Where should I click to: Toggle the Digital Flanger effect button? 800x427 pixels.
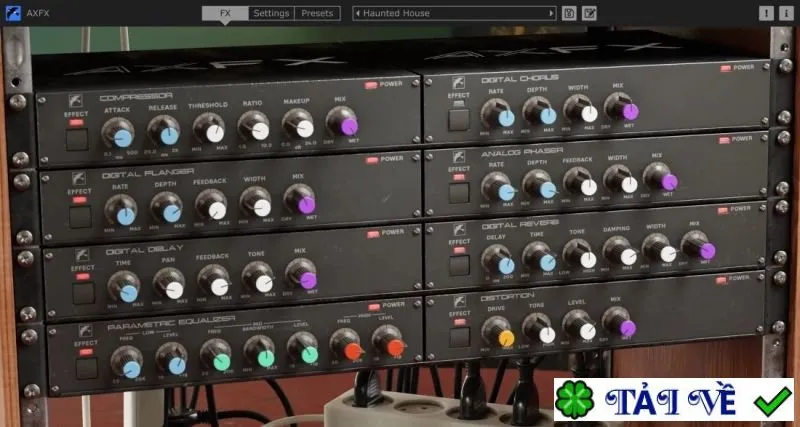[x=81, y=217]
